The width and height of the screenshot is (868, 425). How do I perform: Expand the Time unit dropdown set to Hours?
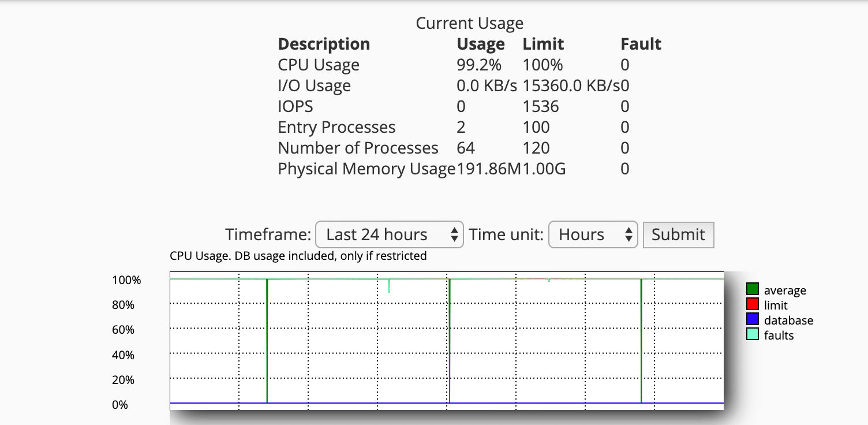592,234
